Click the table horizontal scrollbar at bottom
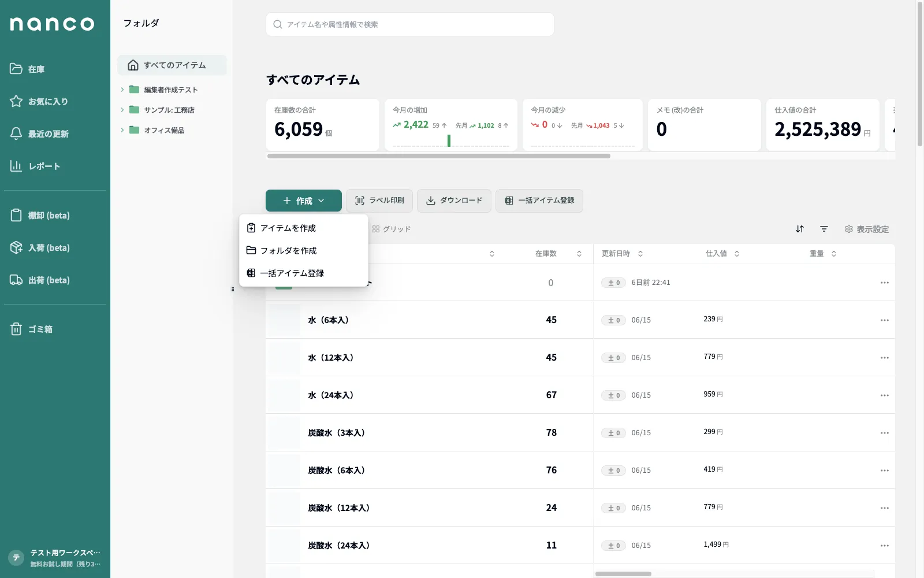The image size is (924, 578). pyautogui.click(x=623, y=574)
